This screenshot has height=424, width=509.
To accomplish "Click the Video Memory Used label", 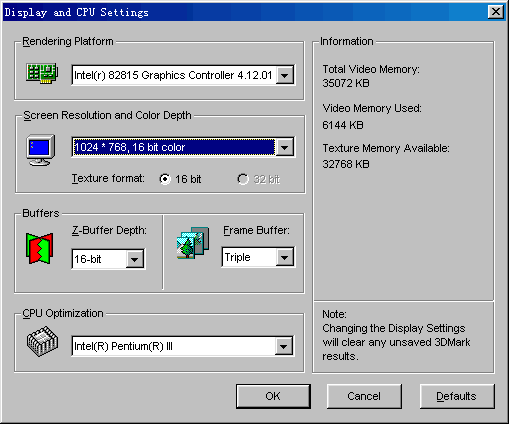I will 372,108.
